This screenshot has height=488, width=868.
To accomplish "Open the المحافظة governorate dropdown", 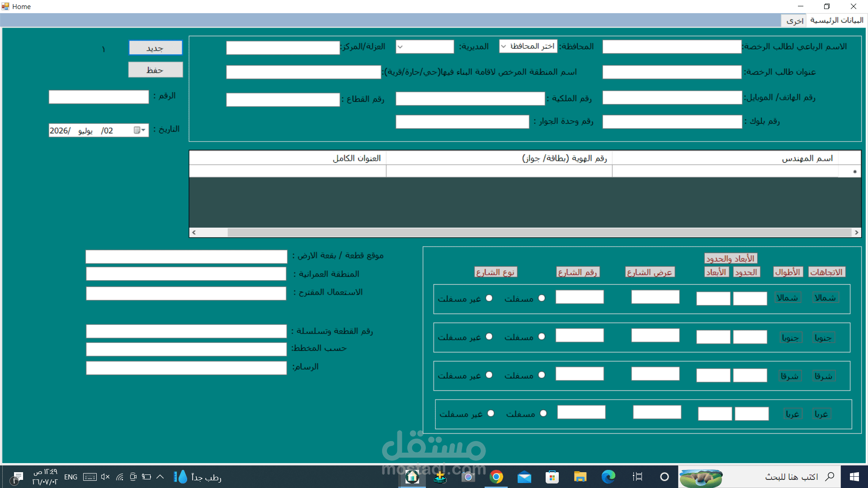I will click(x=528, y=46).
